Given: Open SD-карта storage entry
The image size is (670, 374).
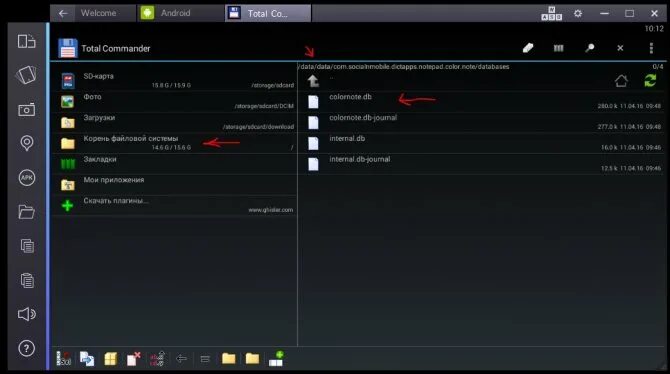Looking at the screenshot, I should click(x=174, y=80).
